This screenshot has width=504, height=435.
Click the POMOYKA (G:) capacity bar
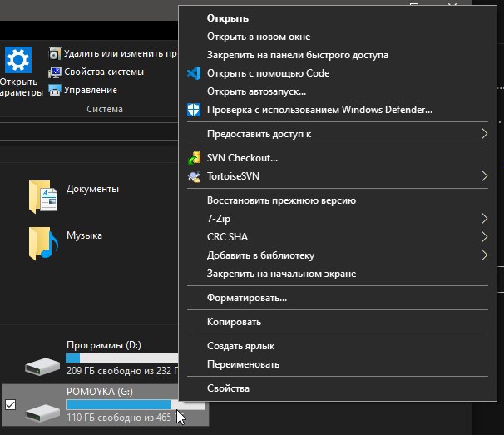pyautogui.click(x=136, y=404)
